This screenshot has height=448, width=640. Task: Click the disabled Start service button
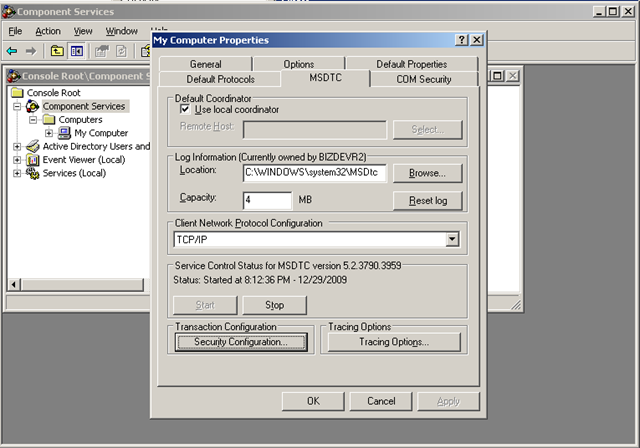tap(205, 305)
